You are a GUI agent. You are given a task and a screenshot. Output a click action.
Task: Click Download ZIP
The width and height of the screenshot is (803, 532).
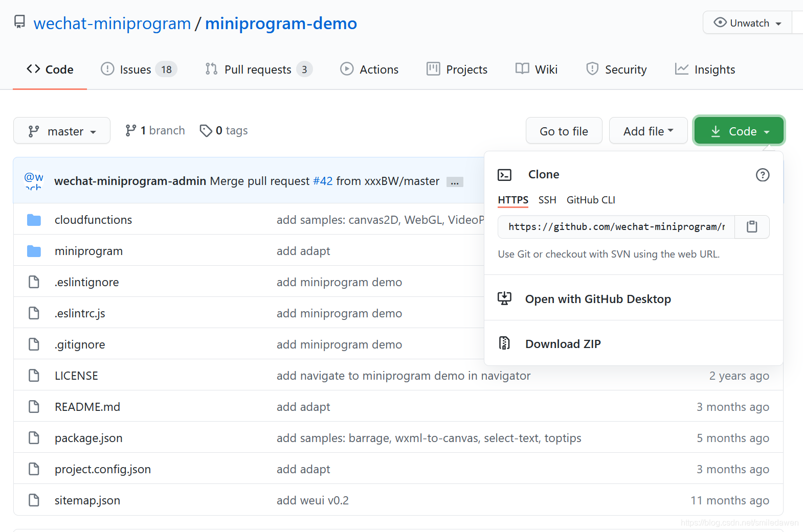point(563,344)
